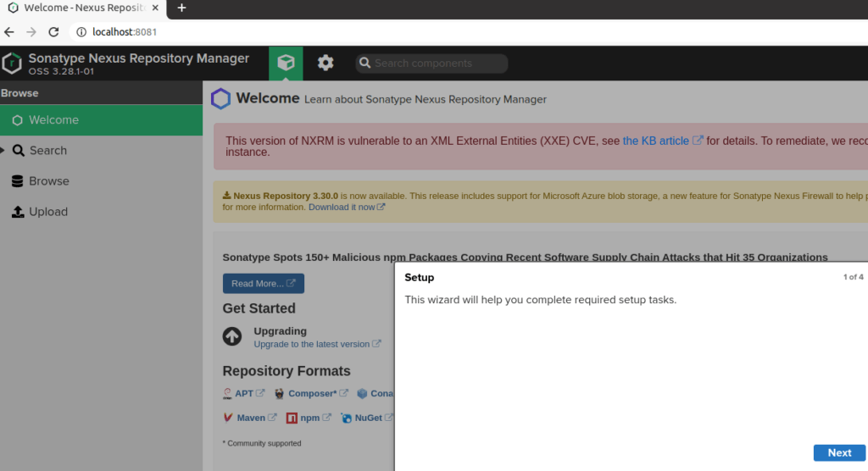Open the APT format link

[x=244, y=394]
